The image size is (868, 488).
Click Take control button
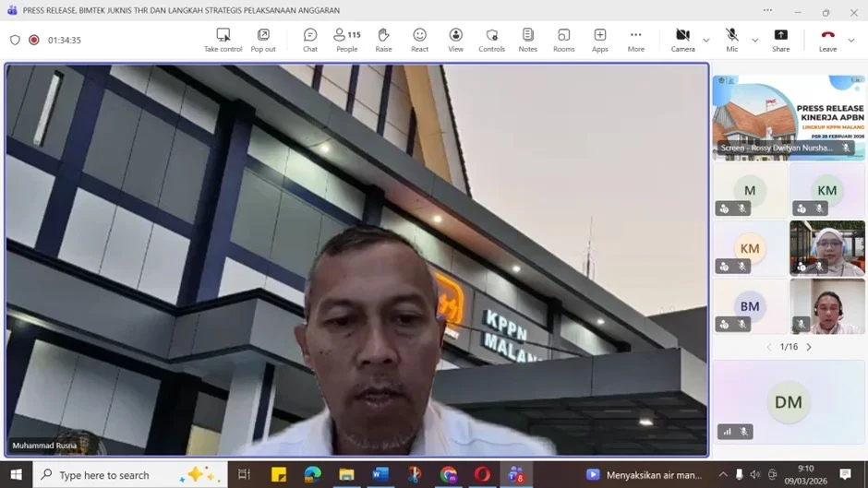point(223,40)
